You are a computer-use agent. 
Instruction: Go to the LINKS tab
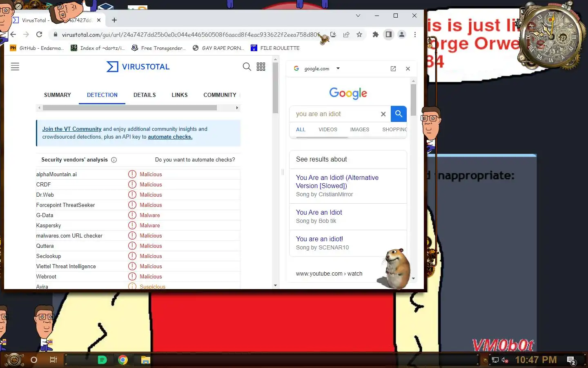[x=180, y=95]
